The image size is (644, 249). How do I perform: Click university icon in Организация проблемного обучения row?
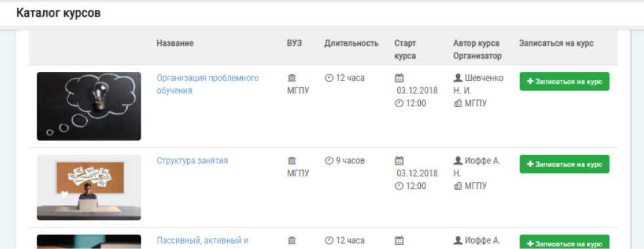[292, 78]
